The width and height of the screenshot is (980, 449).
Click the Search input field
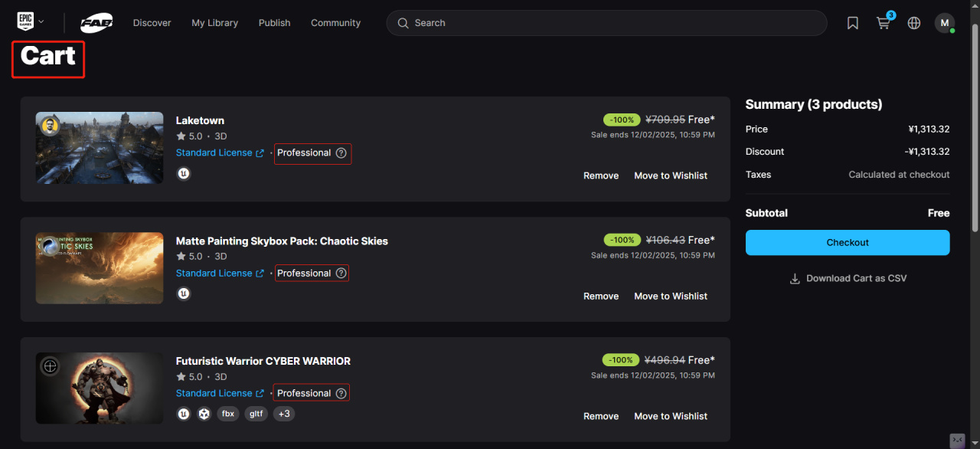click(x=612, y=23)
